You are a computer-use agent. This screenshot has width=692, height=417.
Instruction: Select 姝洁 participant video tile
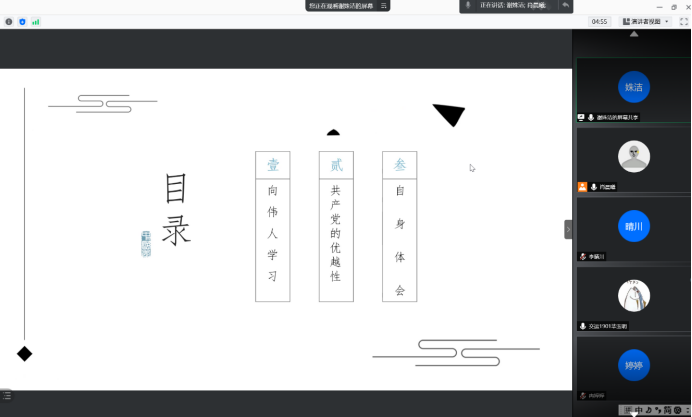[633, 88]
